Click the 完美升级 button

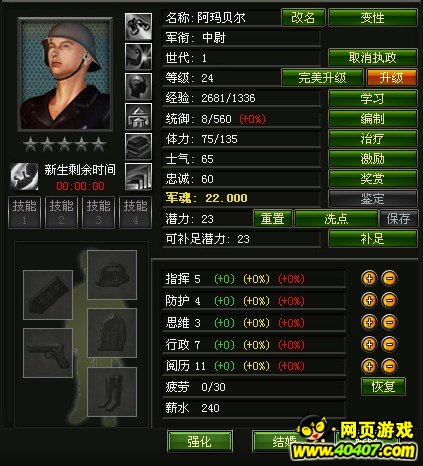[x=322, y=78]
